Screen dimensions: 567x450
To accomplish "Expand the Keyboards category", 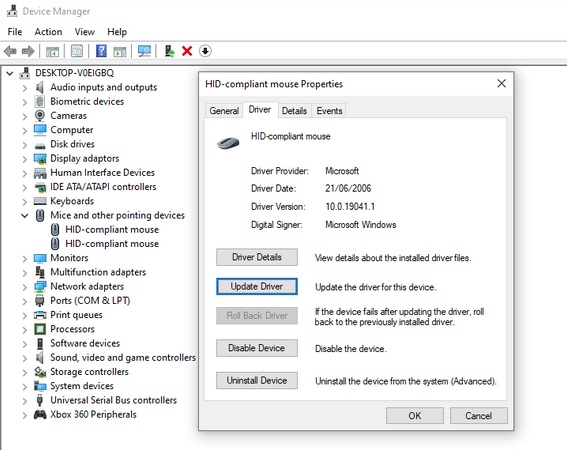I will (25, 201).
